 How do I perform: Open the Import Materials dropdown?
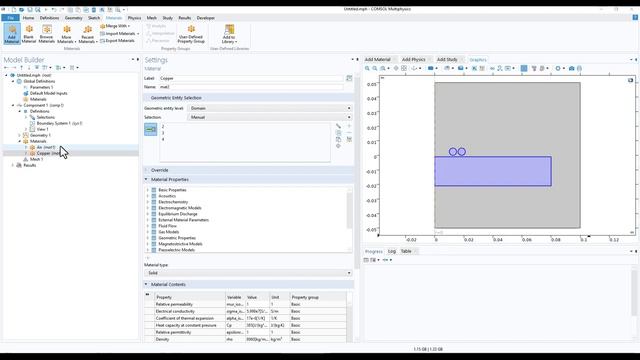coord(120,33)
